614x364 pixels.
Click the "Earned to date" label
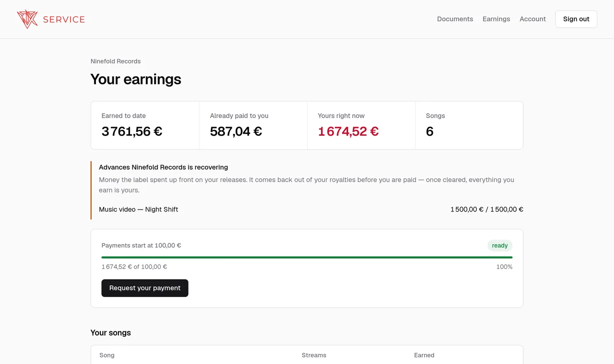coord(124,116)
